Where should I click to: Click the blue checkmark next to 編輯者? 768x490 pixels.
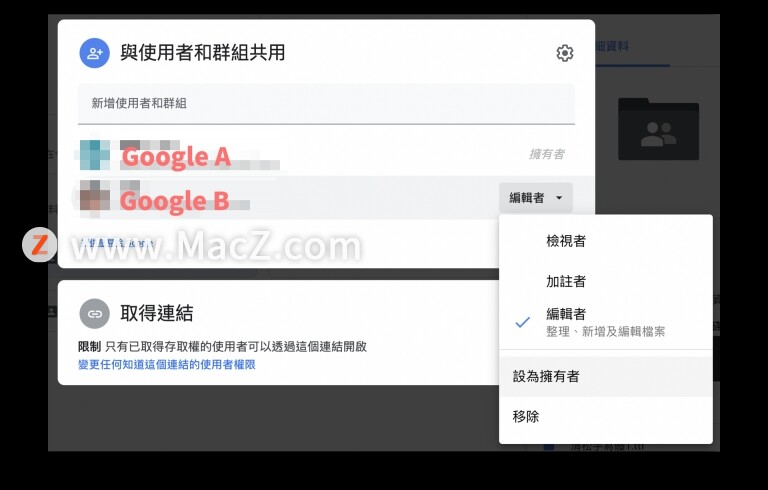[523, 322]
